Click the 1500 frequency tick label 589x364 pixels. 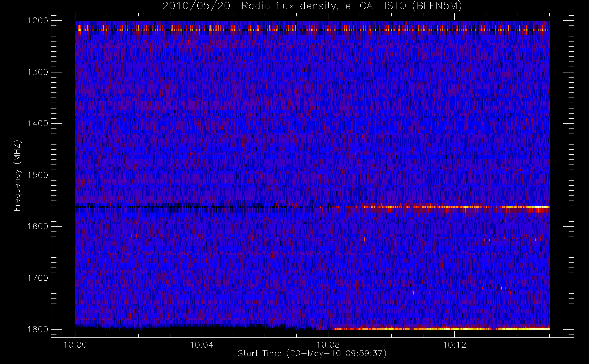(x=38, y=175)
